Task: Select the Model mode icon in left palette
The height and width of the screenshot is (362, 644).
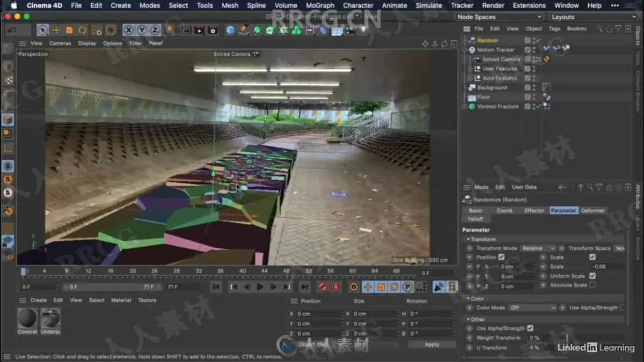Action: [x=8, y=120]
